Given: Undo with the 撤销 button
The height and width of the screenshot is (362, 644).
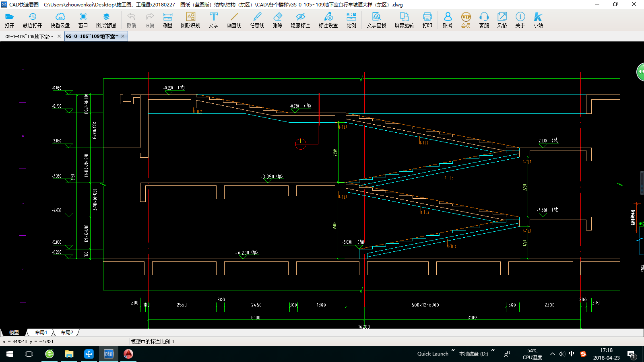Looking at the screenshot, I should pyautogui.click(x=131, y=20).
